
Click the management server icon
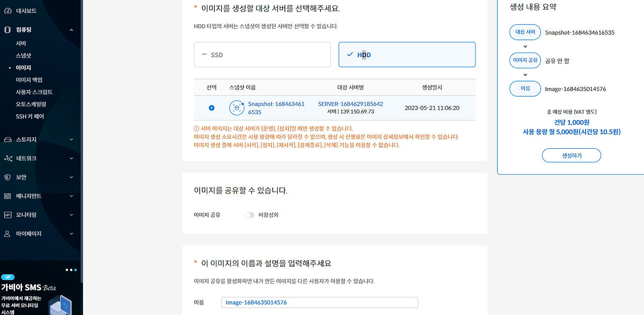[x=8, y=196]
